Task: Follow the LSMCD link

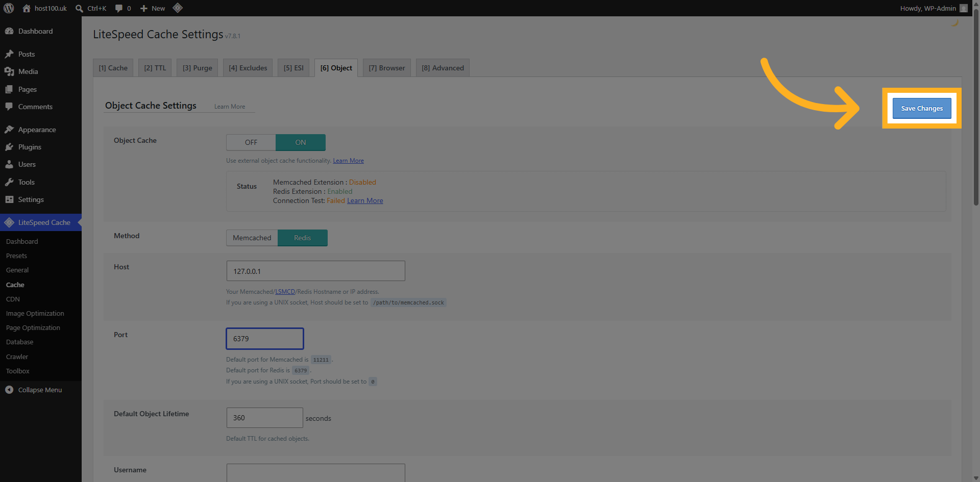Action: [x=285, y=292]
